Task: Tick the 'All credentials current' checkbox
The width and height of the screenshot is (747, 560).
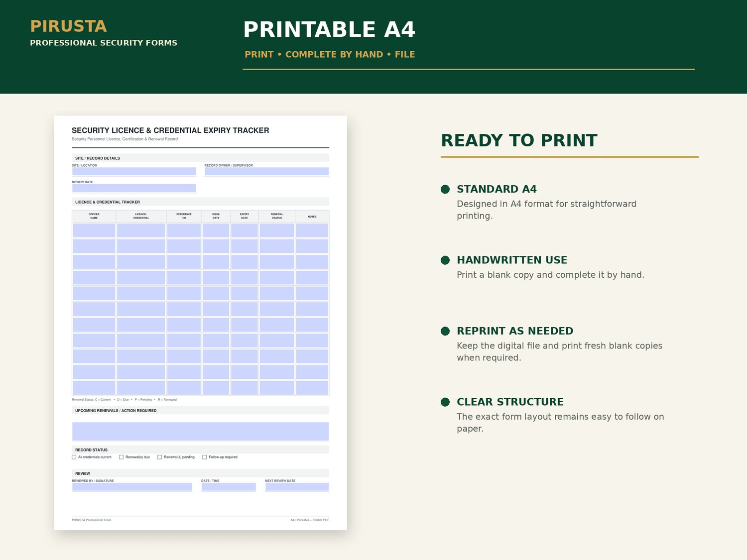Action: [74, 457]
